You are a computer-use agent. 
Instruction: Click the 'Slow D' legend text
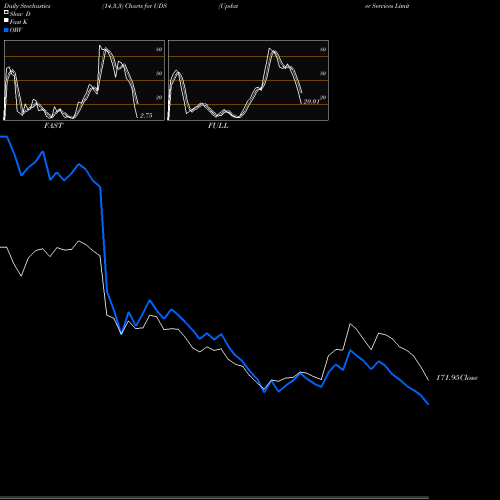coord(20,14)
